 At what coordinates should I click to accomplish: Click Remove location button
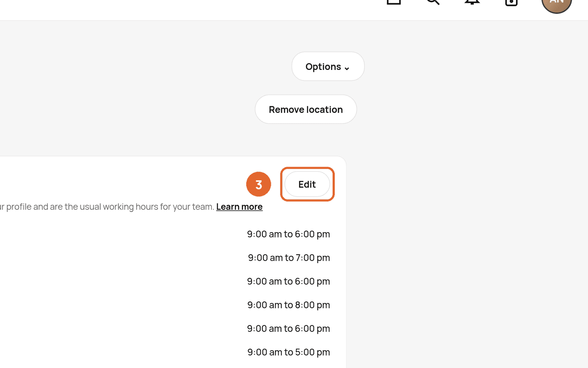coord(306,109)
